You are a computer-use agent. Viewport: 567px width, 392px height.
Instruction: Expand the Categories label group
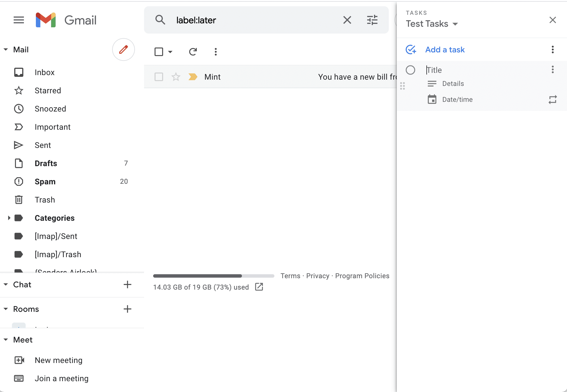pos(9,218)
